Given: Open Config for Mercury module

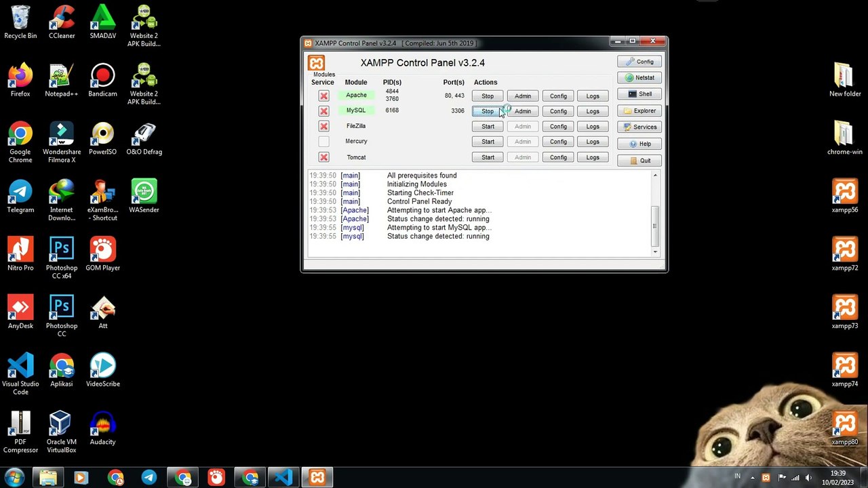Looking at the screenshot, I should tap(558, 142).
